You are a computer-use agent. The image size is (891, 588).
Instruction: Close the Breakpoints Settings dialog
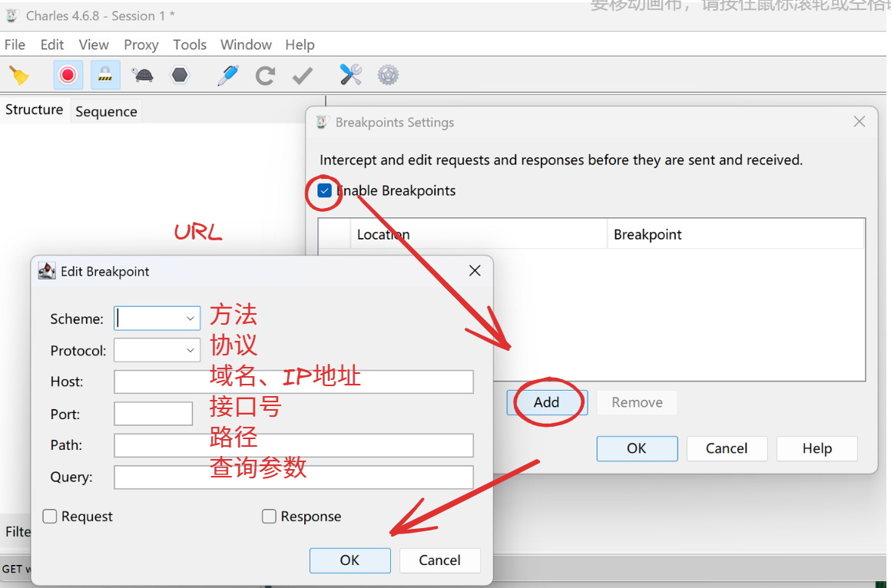coord(860,121)
